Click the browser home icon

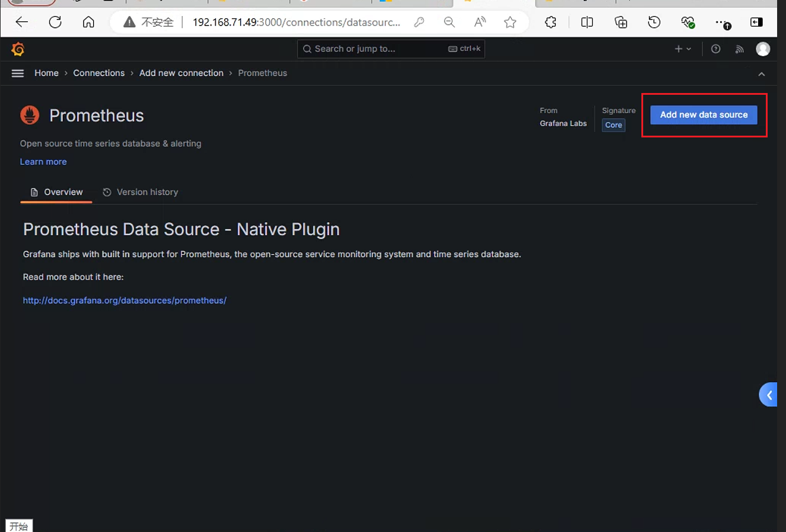[x=88, y=22]
